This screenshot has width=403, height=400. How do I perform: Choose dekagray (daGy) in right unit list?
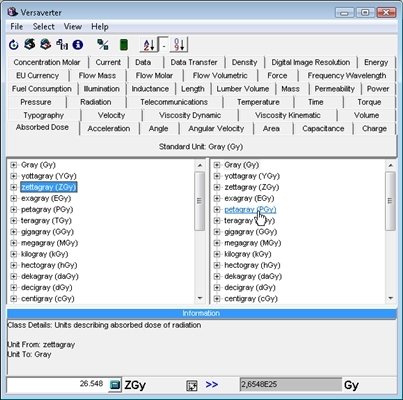253,276
